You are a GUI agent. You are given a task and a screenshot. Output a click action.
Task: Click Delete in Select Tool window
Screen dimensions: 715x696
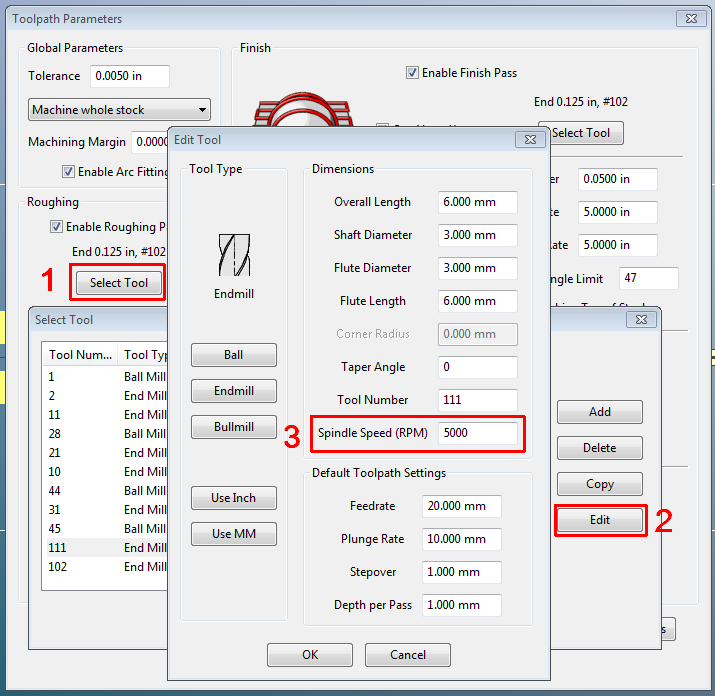tap(600, 448)
